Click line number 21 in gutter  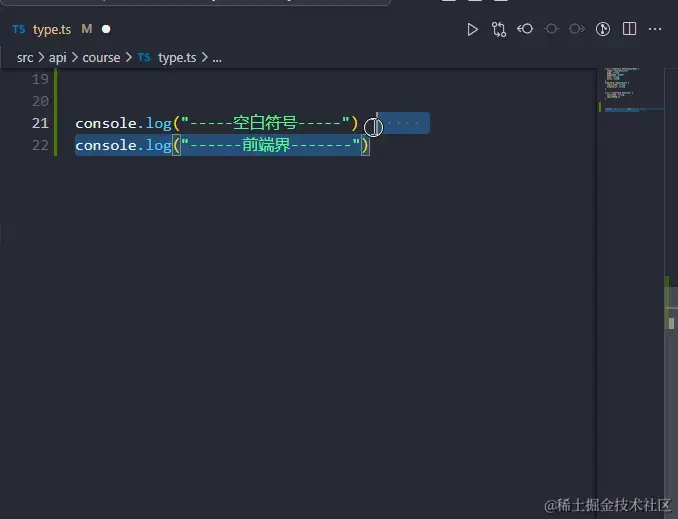coord(40,123)
